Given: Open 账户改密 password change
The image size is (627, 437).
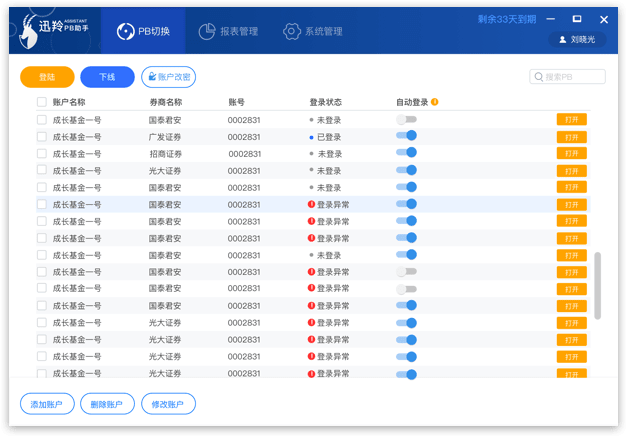Looking at the screenshot, I should coord(168,77).
